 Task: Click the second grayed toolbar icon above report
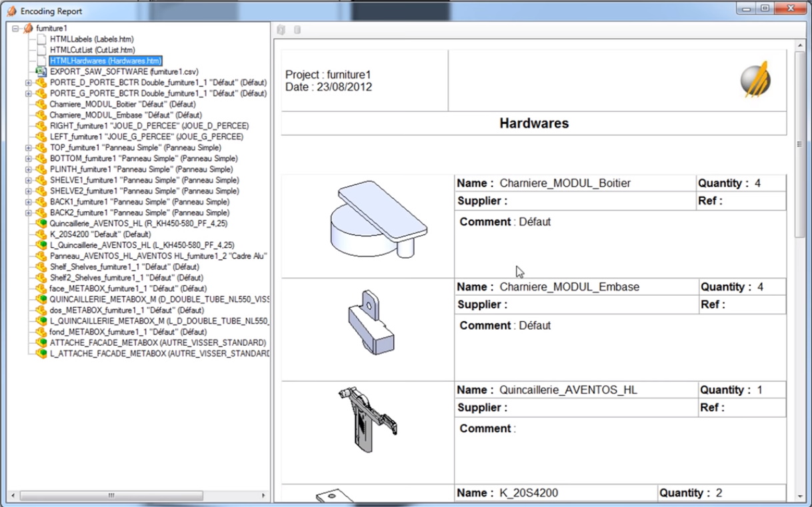click(297, 30)
